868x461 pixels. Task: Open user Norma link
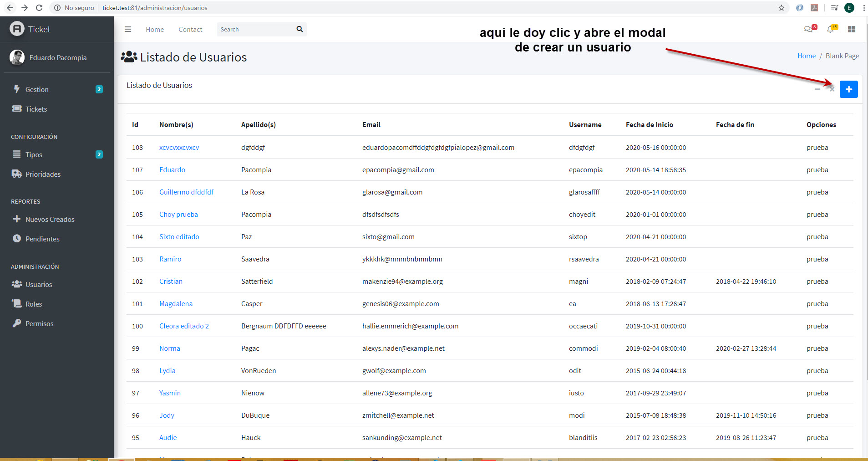[170, 348]
